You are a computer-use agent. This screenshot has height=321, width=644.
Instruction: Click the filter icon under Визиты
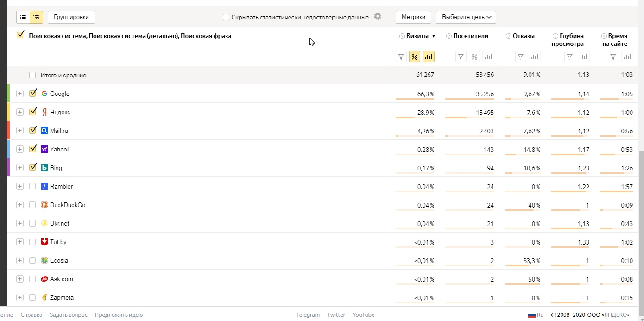coord(401,57)
